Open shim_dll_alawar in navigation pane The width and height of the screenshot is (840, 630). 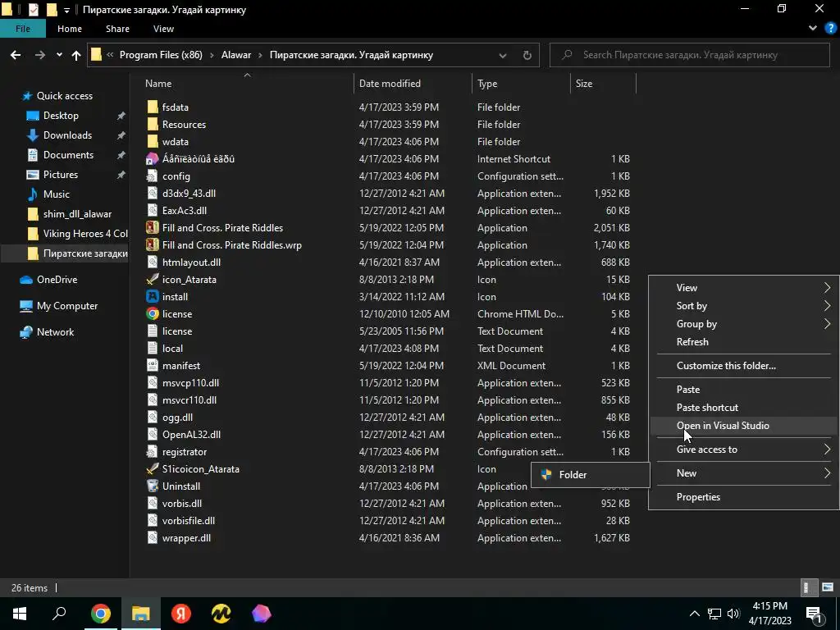click(77, 214)
